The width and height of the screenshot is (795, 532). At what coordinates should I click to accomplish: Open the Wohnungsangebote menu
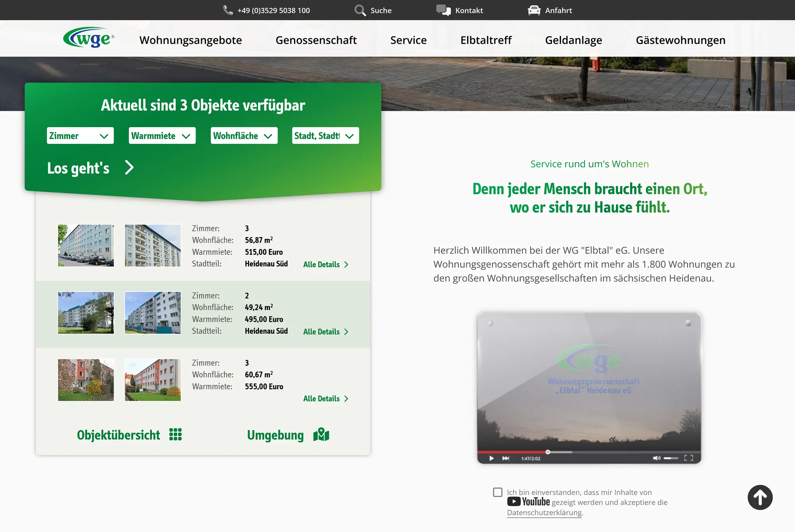tap(190, 40)
